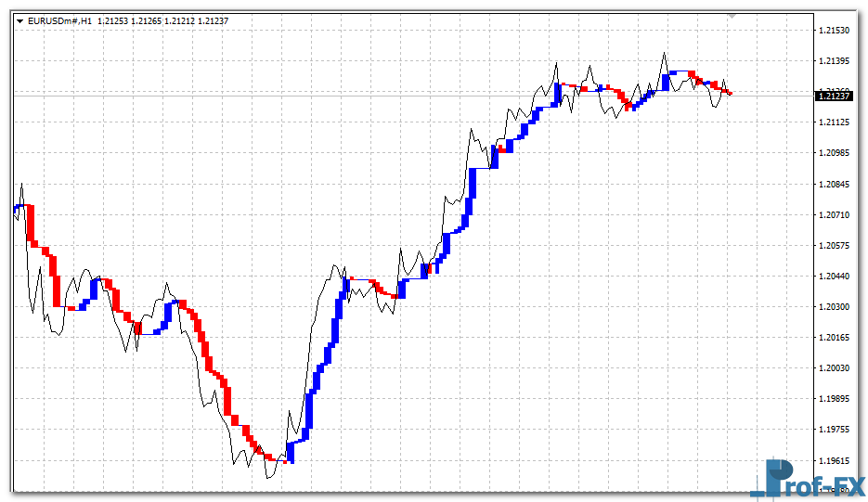Click the 1.20440 price axis label
This screenshot has width=868, height=502.
click(833, 276)
